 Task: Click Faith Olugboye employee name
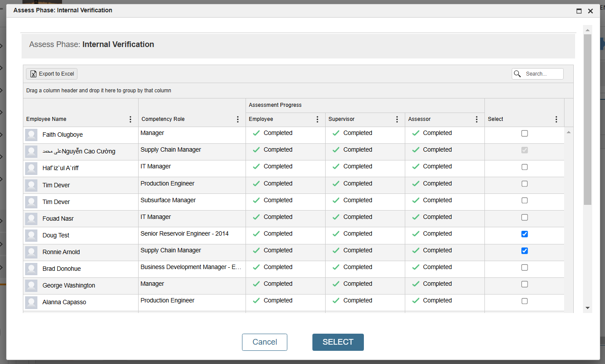(62, 135)
